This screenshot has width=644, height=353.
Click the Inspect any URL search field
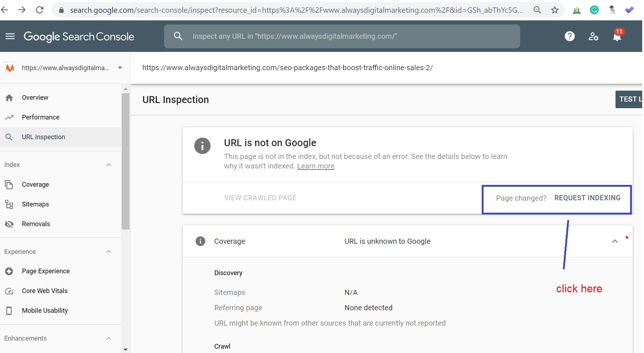(x=342, y=36)
